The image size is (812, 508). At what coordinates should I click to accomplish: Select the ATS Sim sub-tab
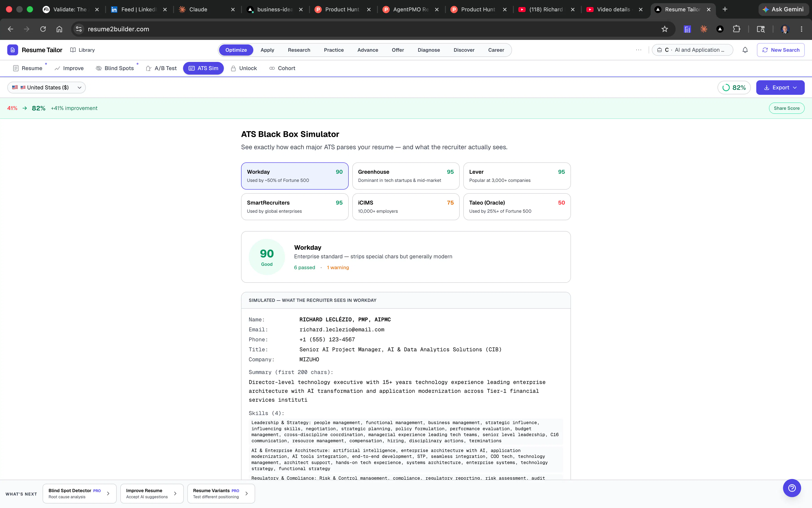click(203, 68)
